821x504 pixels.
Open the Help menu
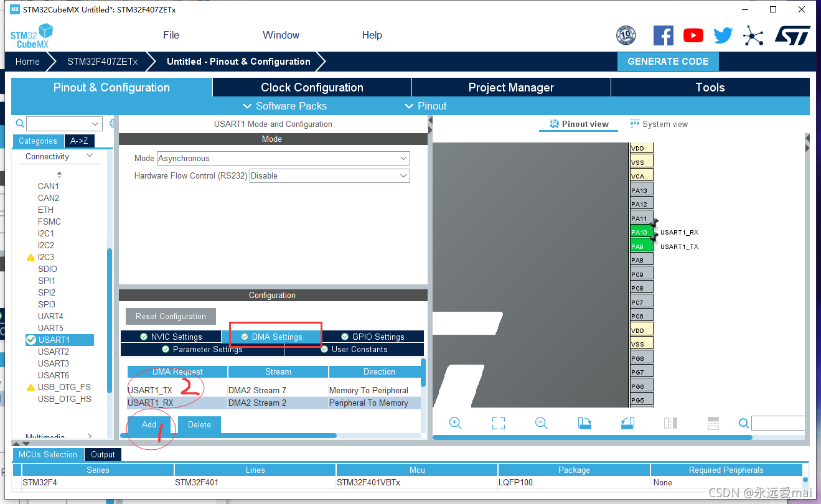pyautogui.click(x=372, y=35)
